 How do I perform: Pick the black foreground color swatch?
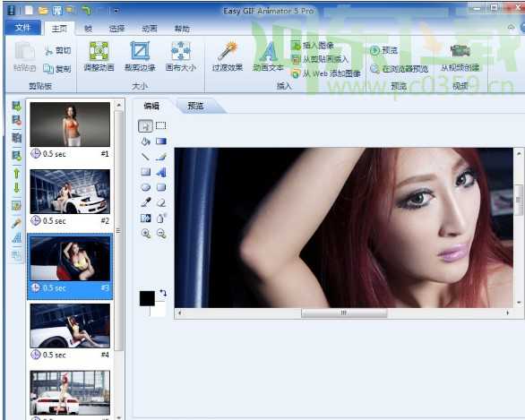(x=147, y=298)
